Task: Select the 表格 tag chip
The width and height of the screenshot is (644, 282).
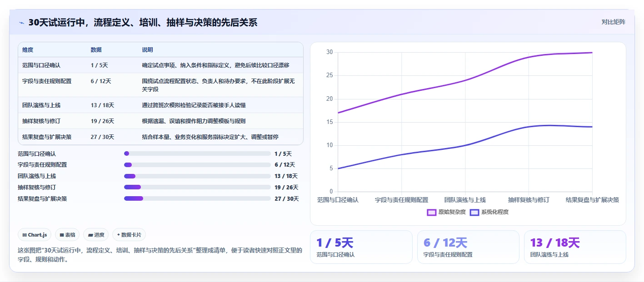Action: click(x=67, y=235)
